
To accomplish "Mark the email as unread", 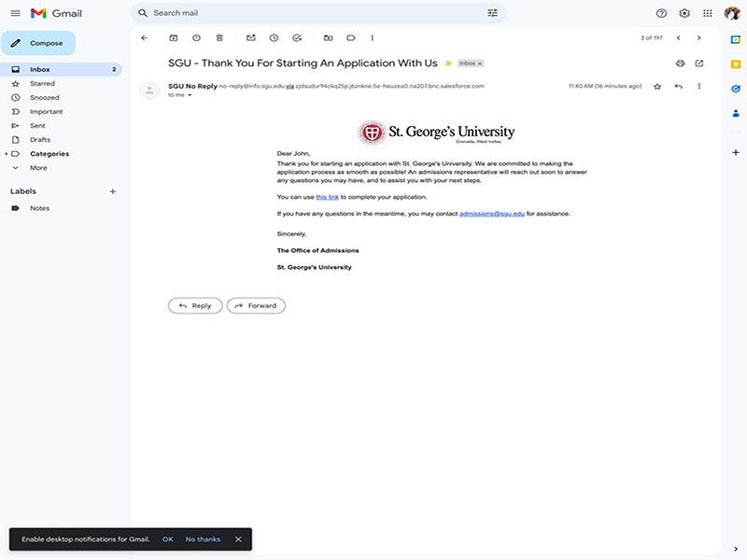I will (250, 37).
